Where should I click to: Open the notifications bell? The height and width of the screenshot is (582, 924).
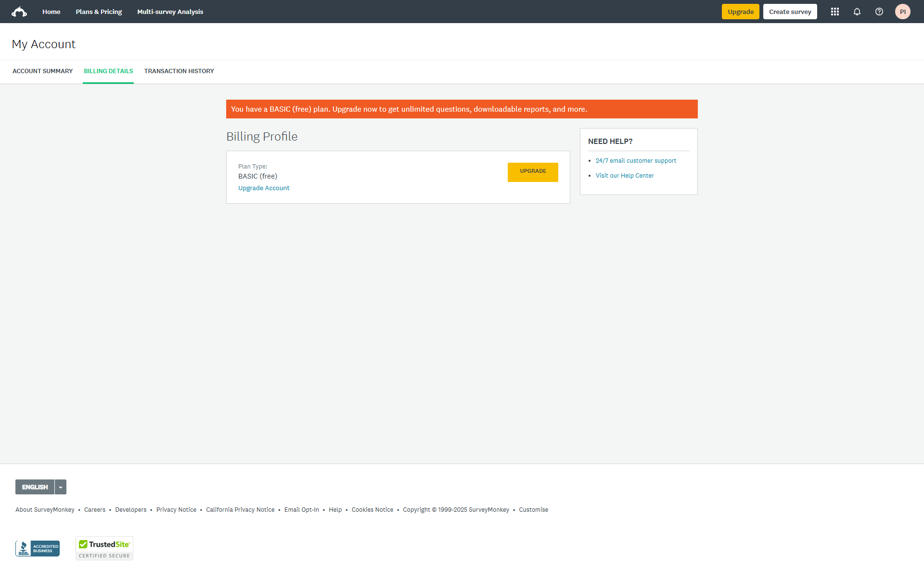click(x=857, y=12)
